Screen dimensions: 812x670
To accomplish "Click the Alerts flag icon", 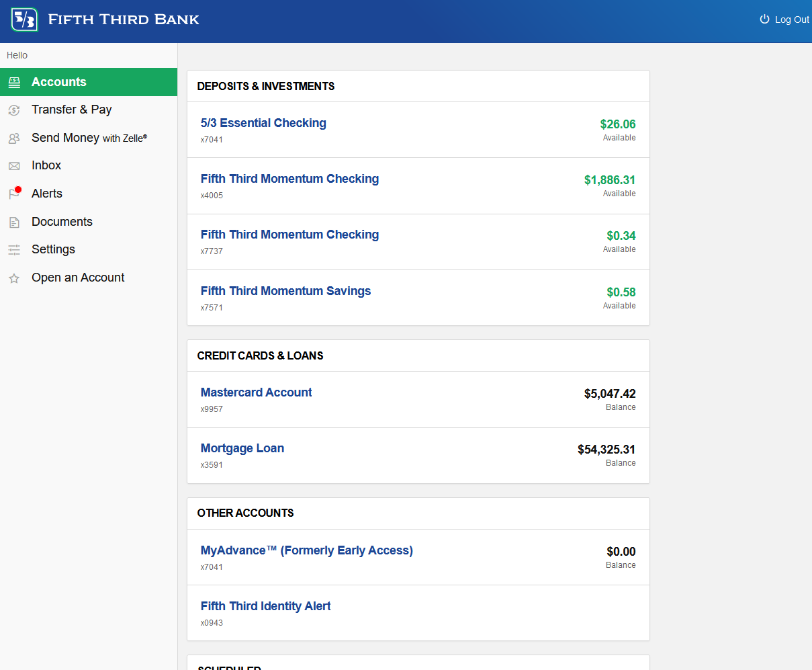I will coord(14,194).
